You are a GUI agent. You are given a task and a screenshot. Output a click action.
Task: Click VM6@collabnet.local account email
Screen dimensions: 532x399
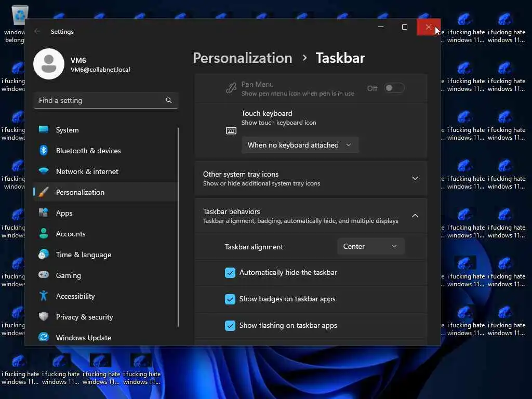(x=100, y=70)
